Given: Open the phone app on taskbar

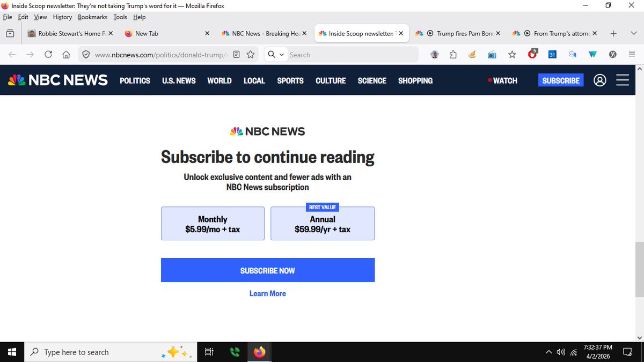Looking at the screenshot, I should 235,352.
